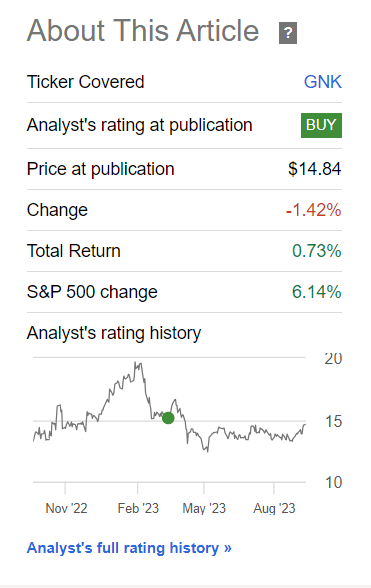Screen dimensions: 371x588
Task: Click the green rating dot on chart
Action: pyautogui.click(x=168, y=418)
